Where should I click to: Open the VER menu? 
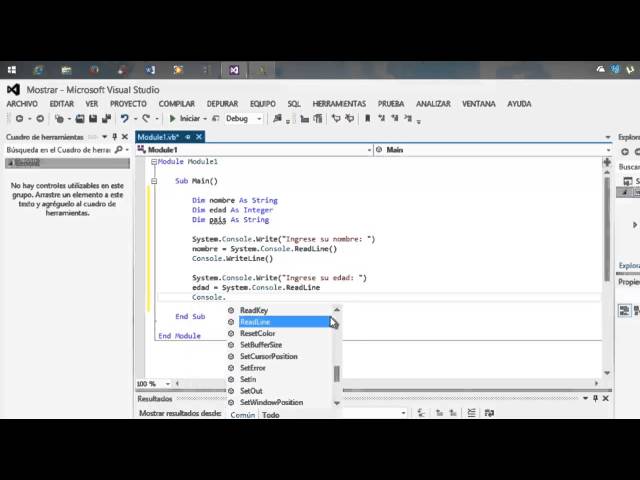click(x=92, y=104)
